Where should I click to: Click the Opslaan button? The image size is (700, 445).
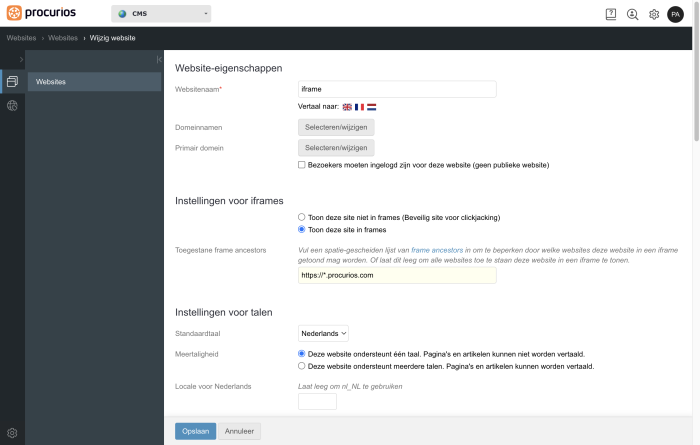196,431
